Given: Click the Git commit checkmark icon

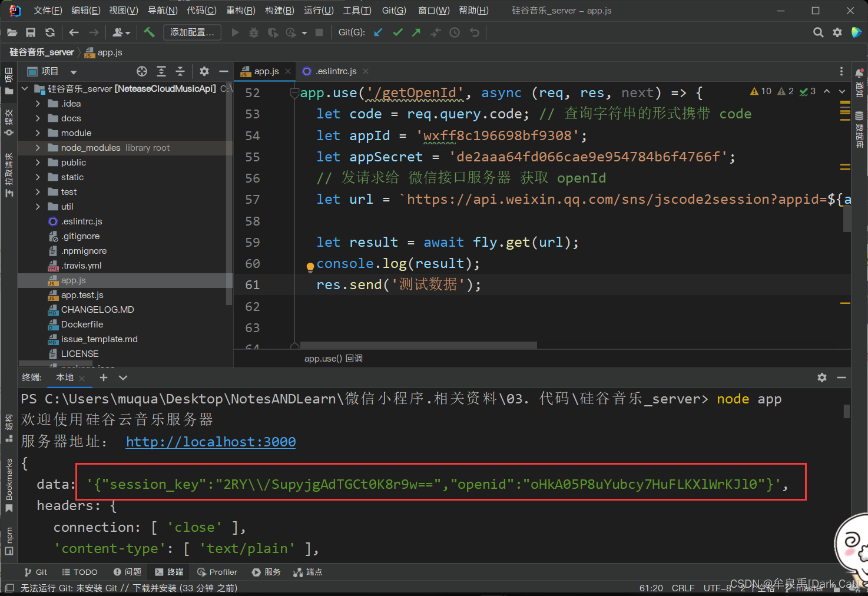Looking at the screenshot, I should [x=398, y=32].
